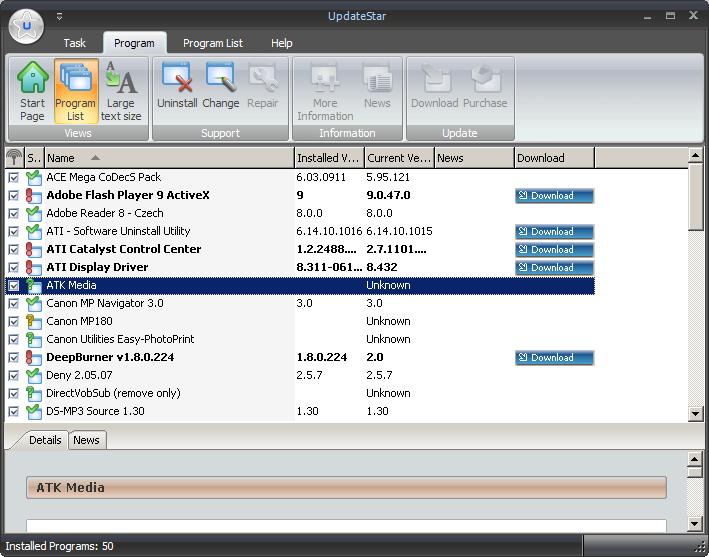Open the quick access toolbar dropdown arrow
Image resolution: width=709 pixels, height=557 pixels.
(x=59, y=16)
